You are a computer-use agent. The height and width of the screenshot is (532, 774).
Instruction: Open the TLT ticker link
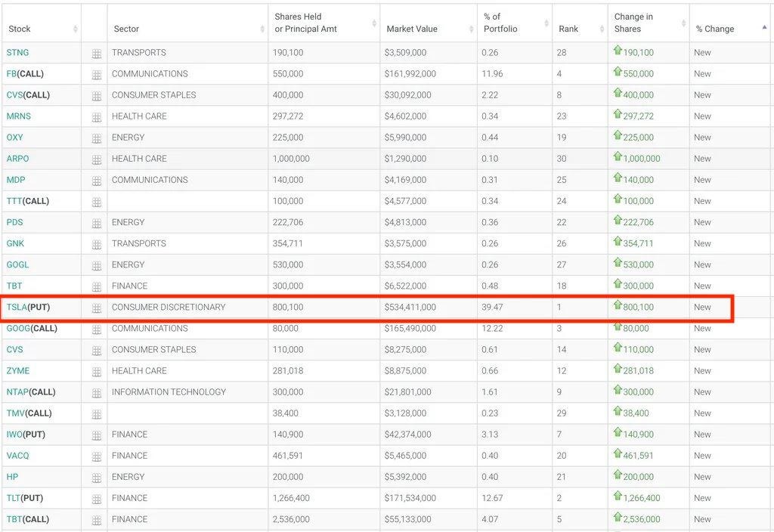[14, 499]
